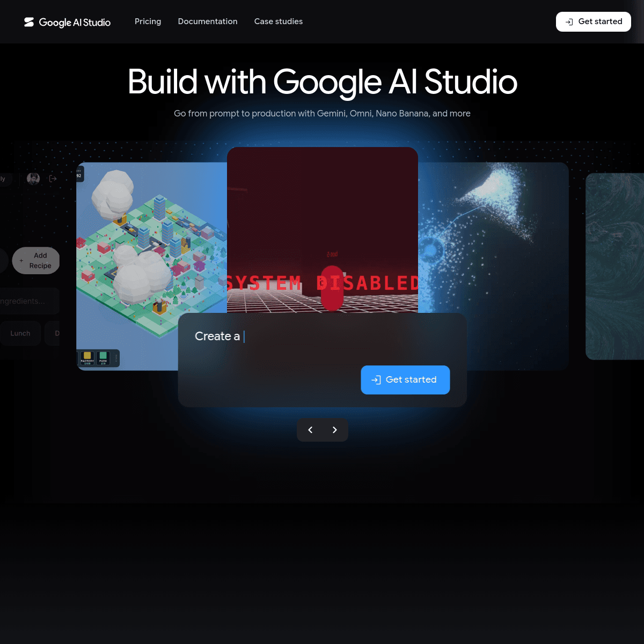The image size is (644, 644).
Task: Click the logout icon beside avatar
Action: point(53,179)
